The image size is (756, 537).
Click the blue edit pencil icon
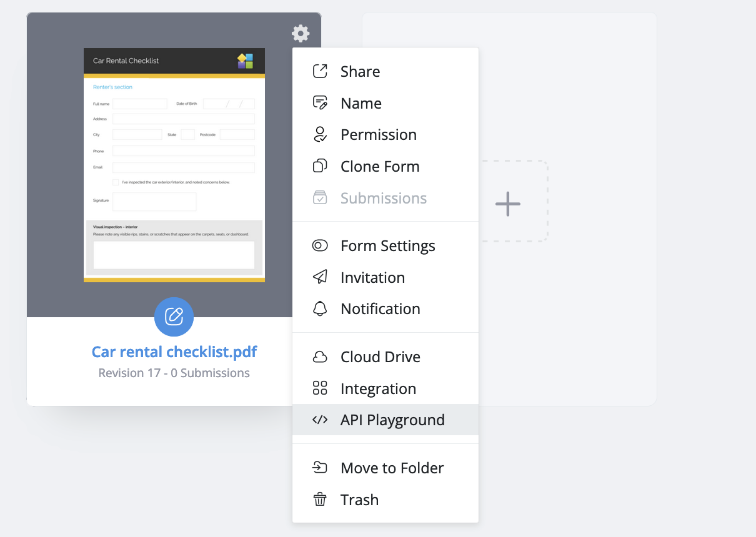tap(174, 317)
